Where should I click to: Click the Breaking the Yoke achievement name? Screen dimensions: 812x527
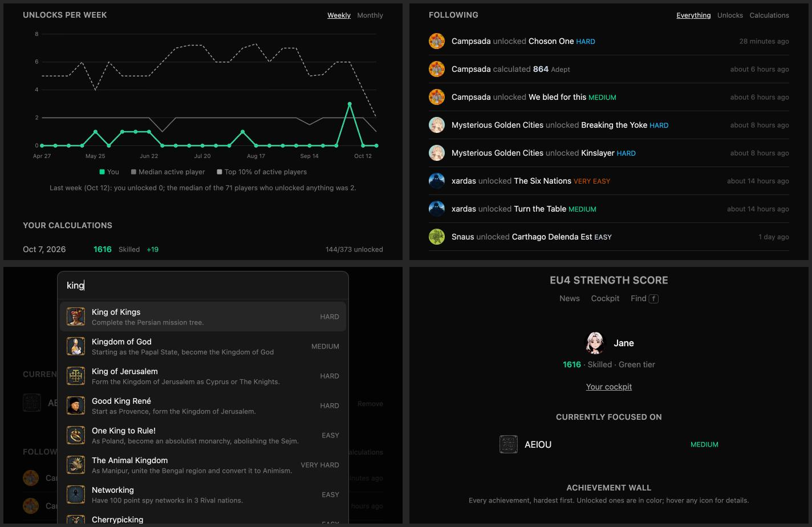pos(614,125)
